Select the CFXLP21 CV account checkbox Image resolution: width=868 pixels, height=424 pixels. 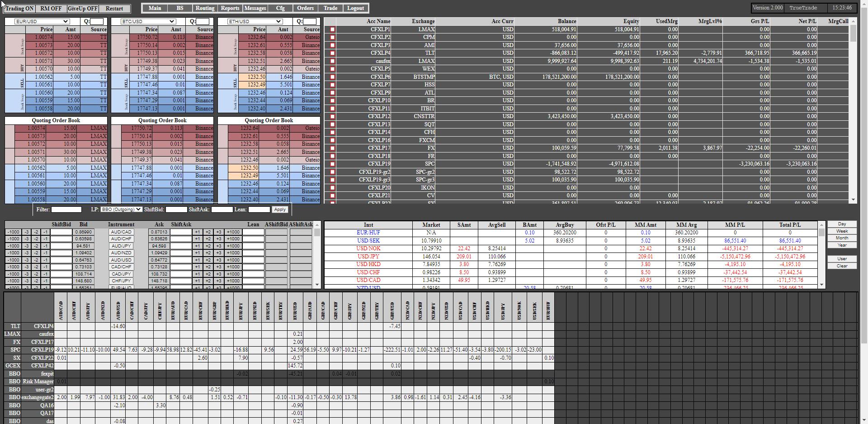point(332,196)
